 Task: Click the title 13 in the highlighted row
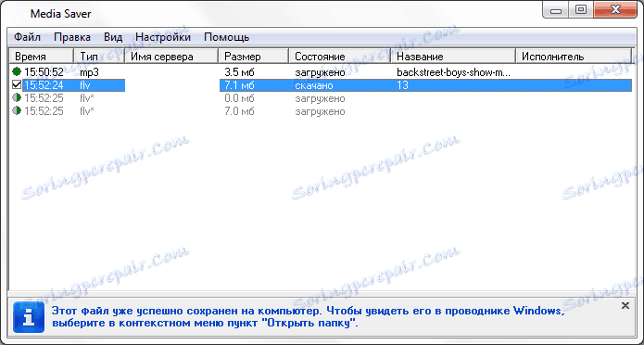click(x=402, y=85)
